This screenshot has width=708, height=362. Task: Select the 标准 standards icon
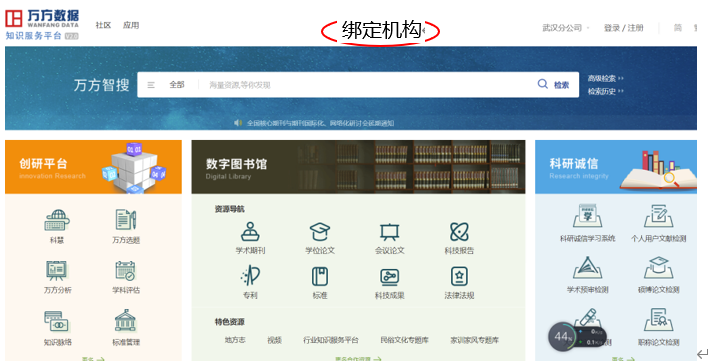pos(320,276)
